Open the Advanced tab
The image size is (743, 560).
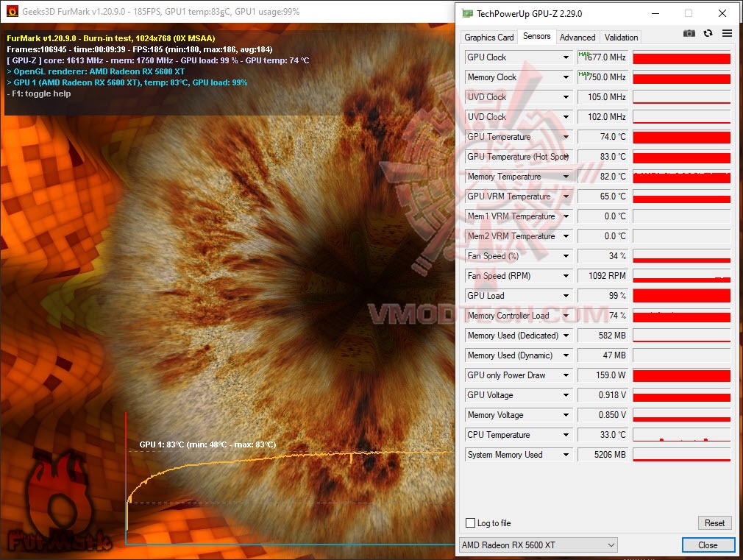(577, 37)
